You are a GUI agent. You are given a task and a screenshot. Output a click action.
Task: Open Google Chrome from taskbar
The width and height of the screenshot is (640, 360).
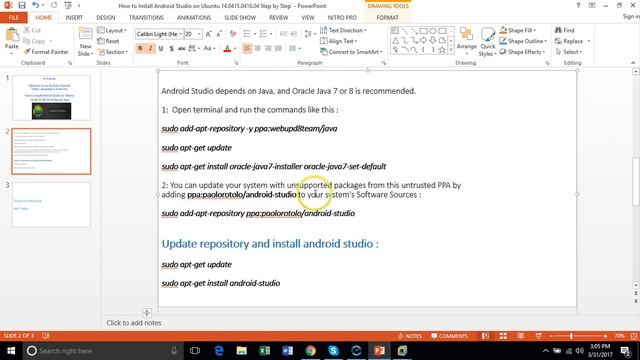point(310,351)
